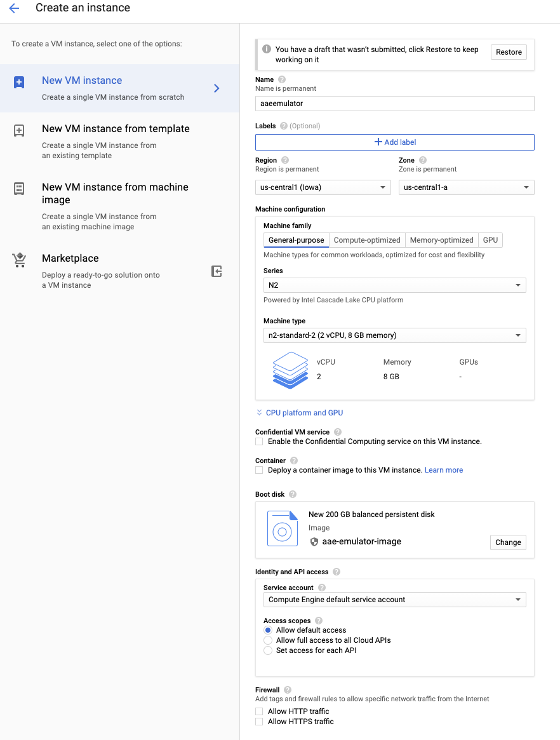
Task: Open the Region dropdown
Action: (323, 187)
